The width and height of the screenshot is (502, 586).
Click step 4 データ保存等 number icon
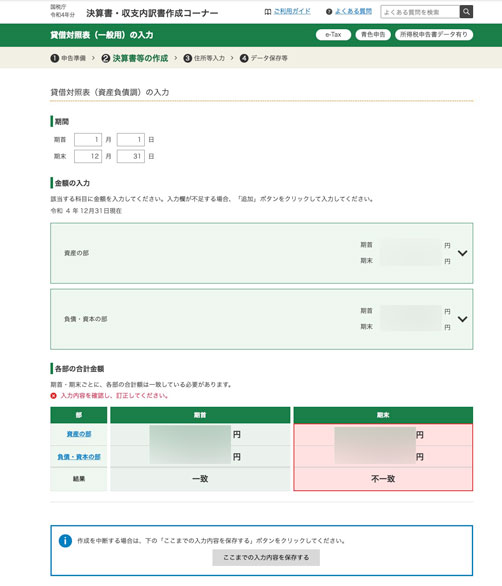[x=244, y=58]
